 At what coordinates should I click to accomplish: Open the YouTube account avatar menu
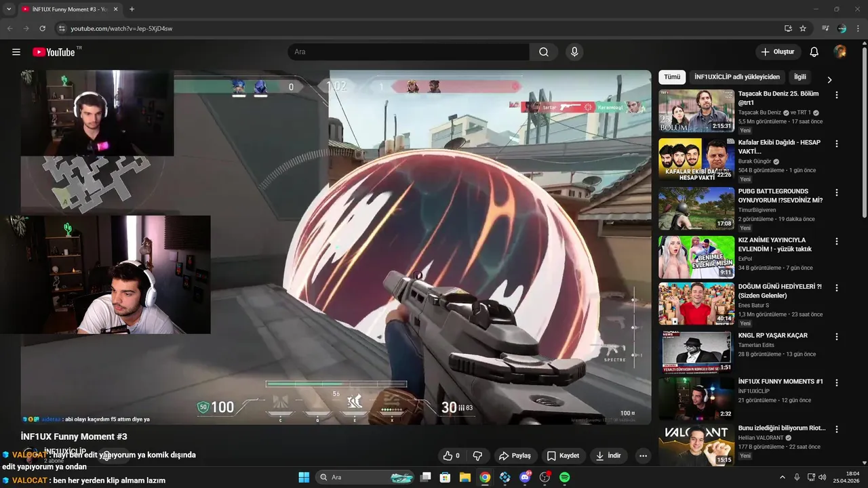(840, 52)
